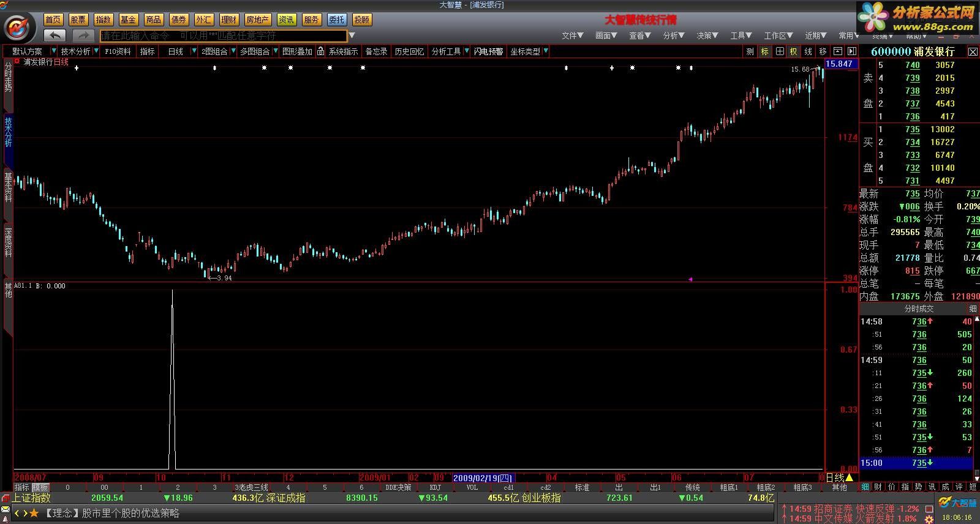Viewport: 980px width, 524px height.
Task: Expand the command input history dropdown
Action: [352, 36]
